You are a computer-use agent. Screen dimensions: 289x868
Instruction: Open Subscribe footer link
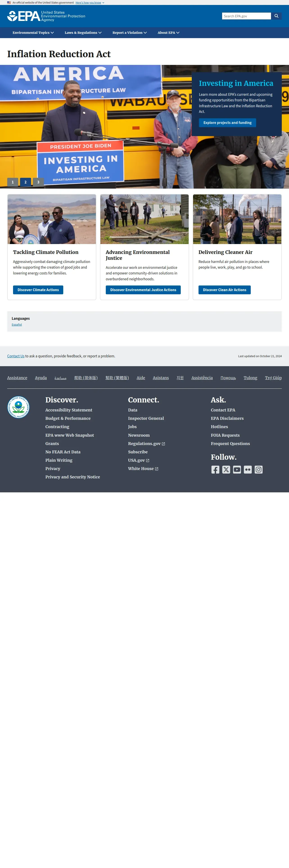[x=138, y=452]
